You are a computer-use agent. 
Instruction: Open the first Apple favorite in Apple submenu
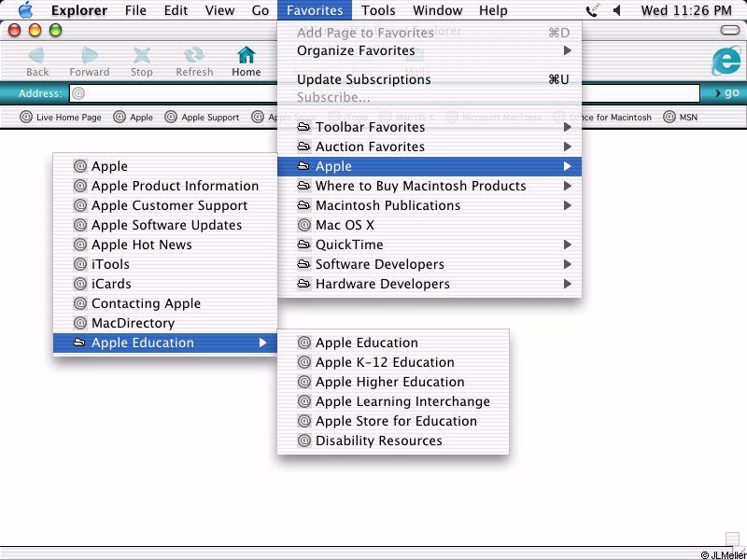pos(165,166)
